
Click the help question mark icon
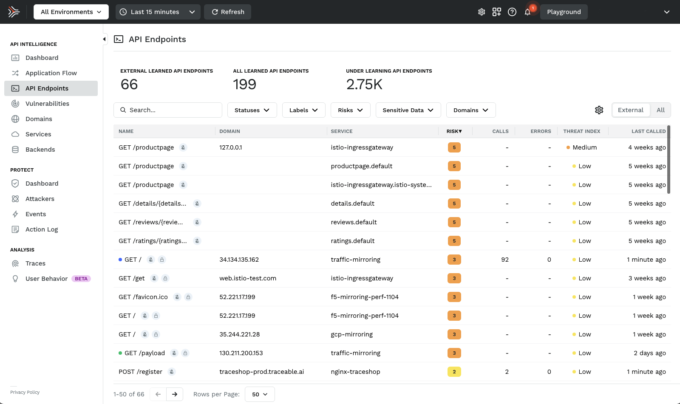512,12
